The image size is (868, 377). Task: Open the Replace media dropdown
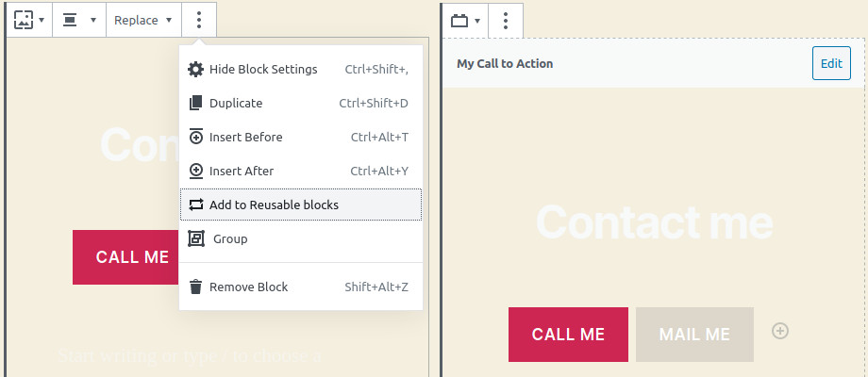(x=142, y=20)
